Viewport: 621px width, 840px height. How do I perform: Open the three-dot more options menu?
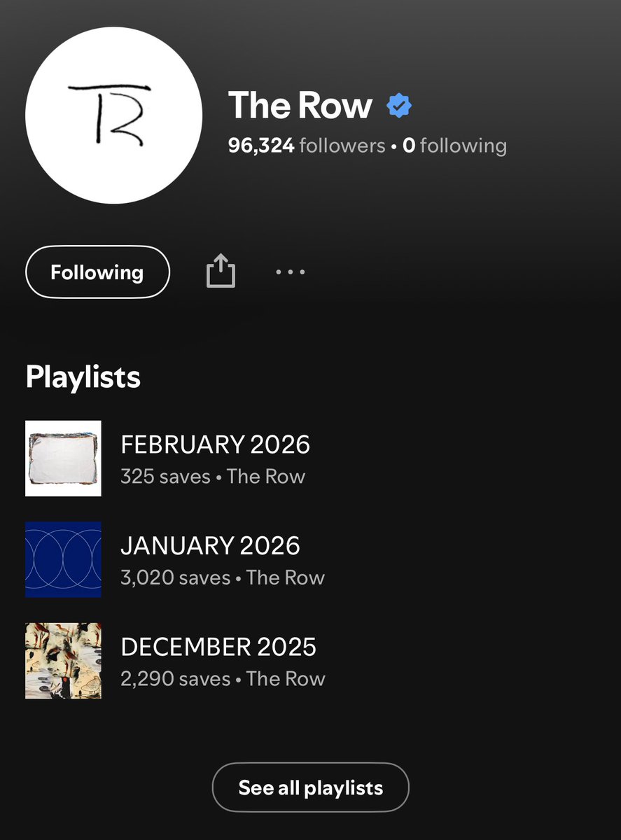(x=290, y=272)
